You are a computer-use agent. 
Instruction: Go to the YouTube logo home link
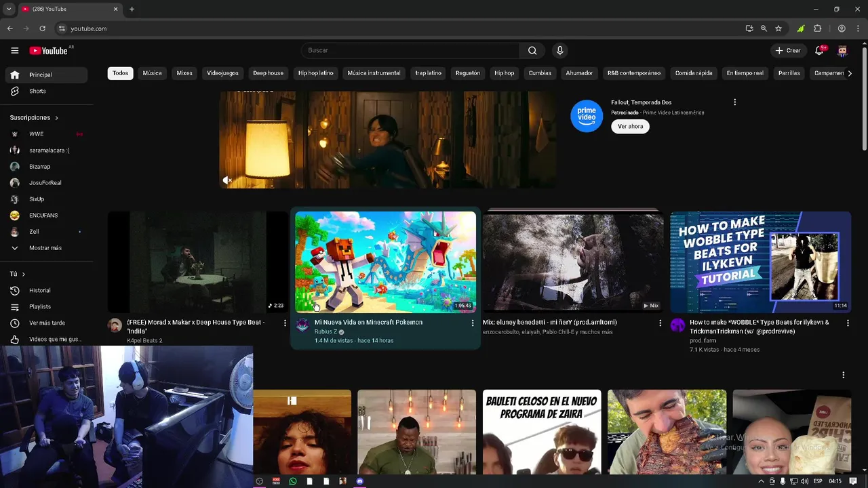point(48,51)
